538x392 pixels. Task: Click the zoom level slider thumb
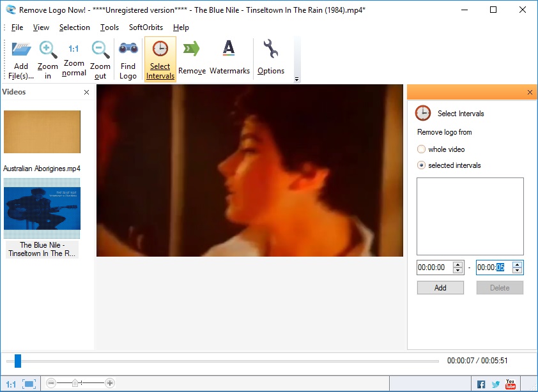coord(75,382)
